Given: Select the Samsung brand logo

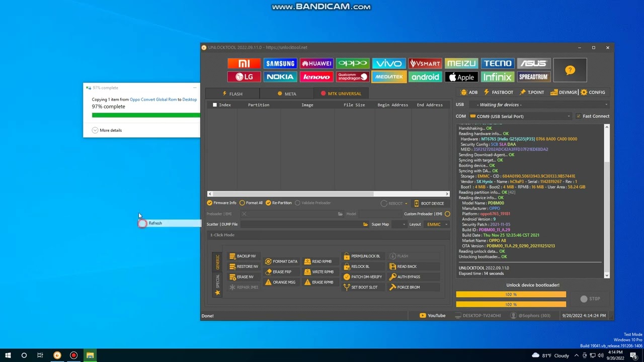Looking at the screenshot, I should point(280,63).
